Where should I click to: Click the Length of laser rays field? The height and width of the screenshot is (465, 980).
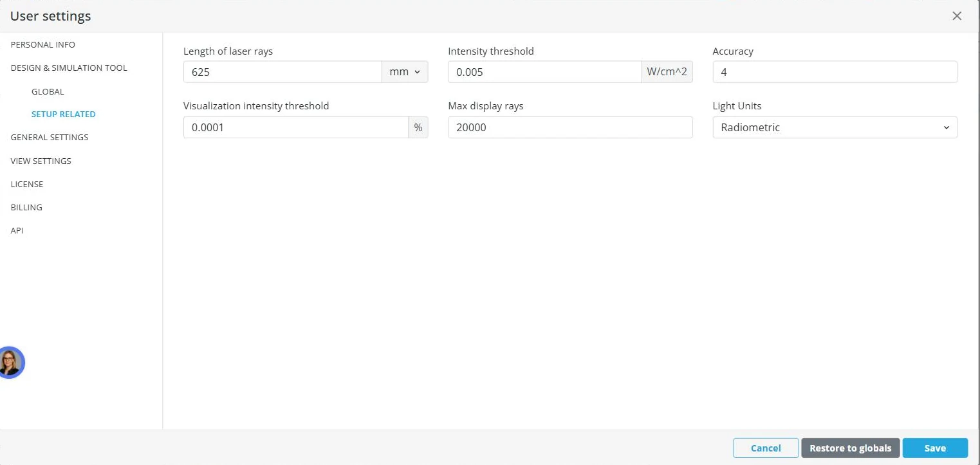coord(282,72)
